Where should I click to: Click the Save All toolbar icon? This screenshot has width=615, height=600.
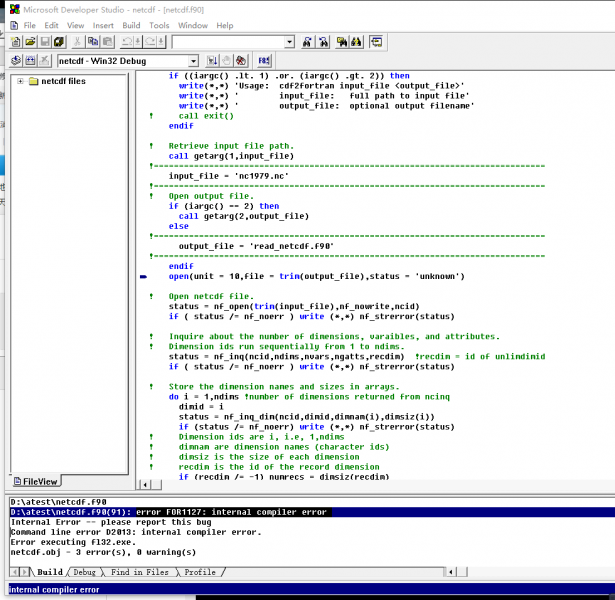click(59, 42)
